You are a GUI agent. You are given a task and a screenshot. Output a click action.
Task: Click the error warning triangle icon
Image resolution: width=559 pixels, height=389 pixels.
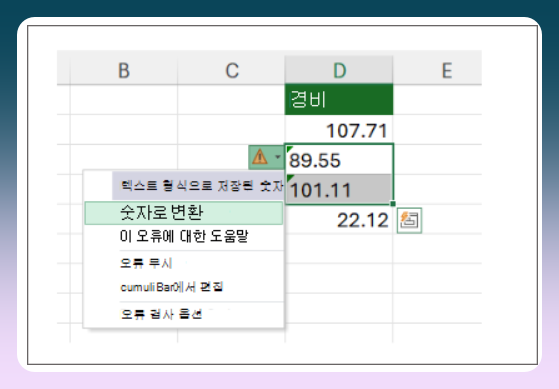pos(260,157)
